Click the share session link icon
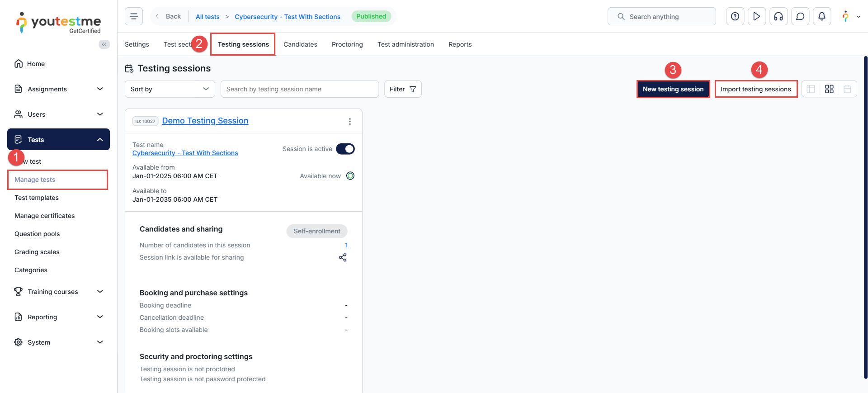This screenshot has height=393, width=868. click(x=343, y=257)
